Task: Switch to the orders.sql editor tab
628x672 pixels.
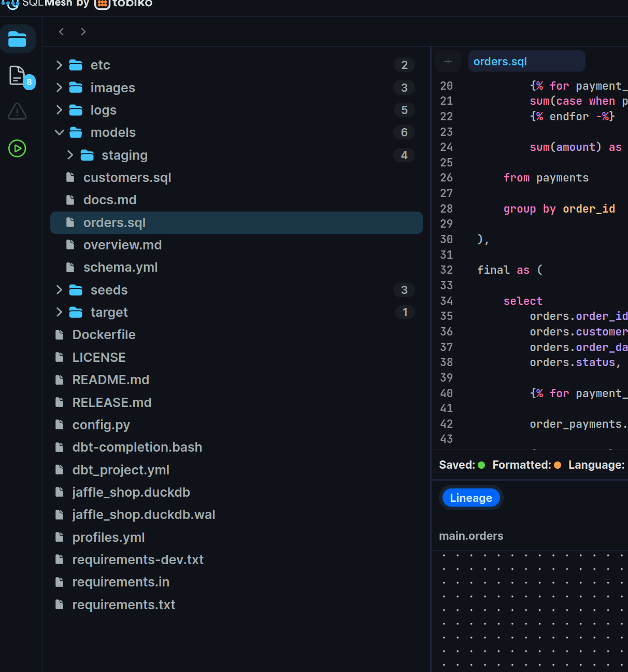Action: click(526, 61)
